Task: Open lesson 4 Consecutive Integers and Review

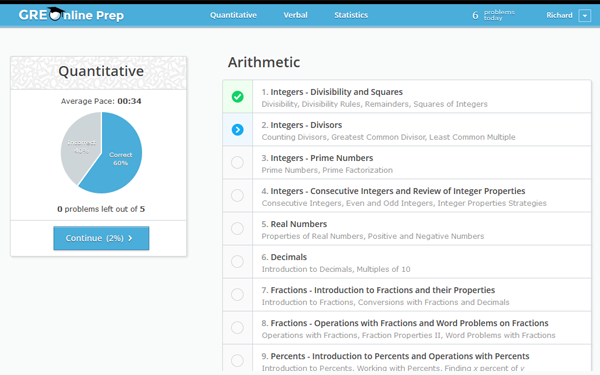Action: tap(422, 196)
